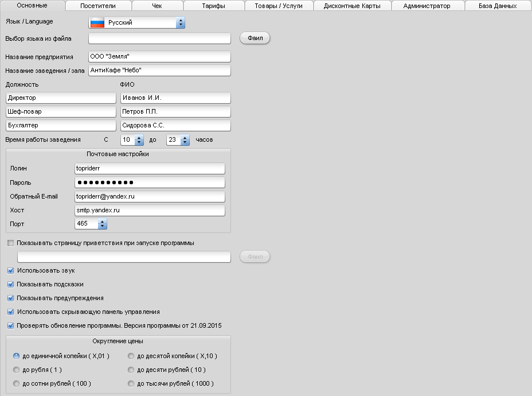Toggle the Использовать звук checkbox
Viewport: 532px width, 396px height.
pos(11,270)
